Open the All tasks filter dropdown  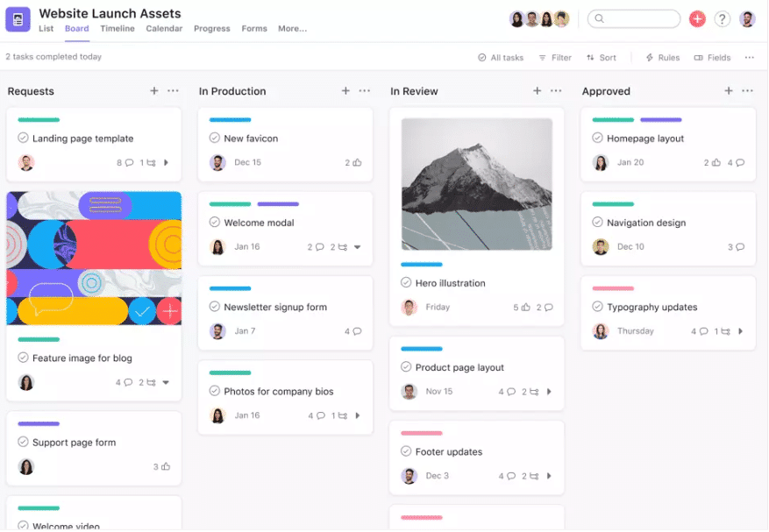coord(501,58)
